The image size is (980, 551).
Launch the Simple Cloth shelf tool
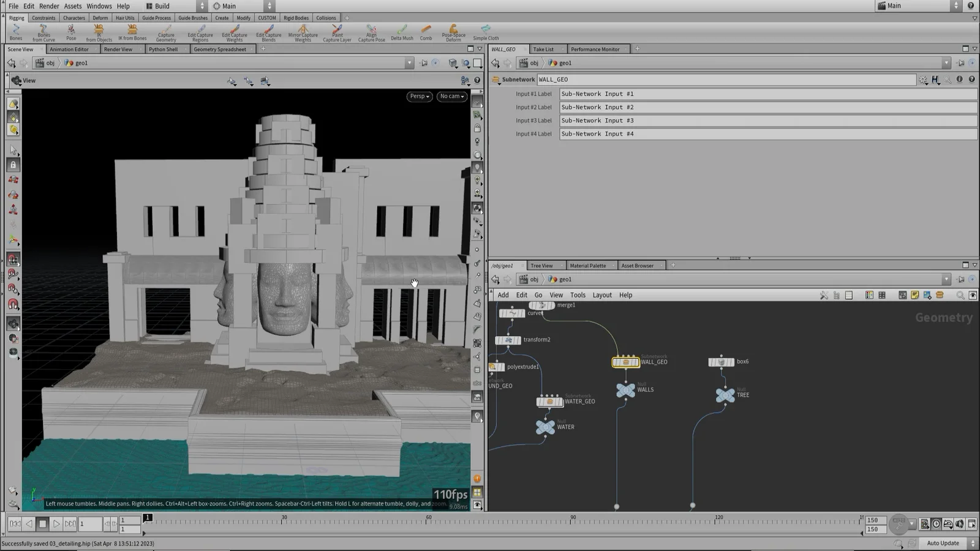[x=486, y=32]
